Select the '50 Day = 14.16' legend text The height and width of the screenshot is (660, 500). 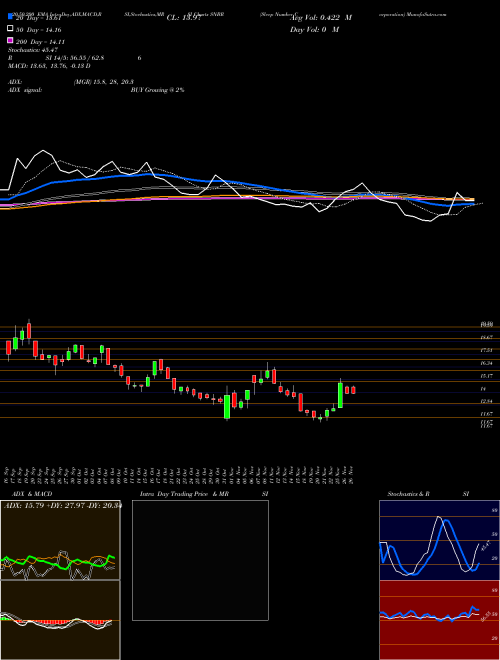(x=38, y=30)
